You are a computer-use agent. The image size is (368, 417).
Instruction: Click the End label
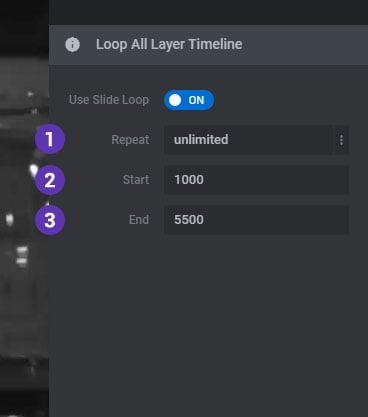(x=139, y=220)
